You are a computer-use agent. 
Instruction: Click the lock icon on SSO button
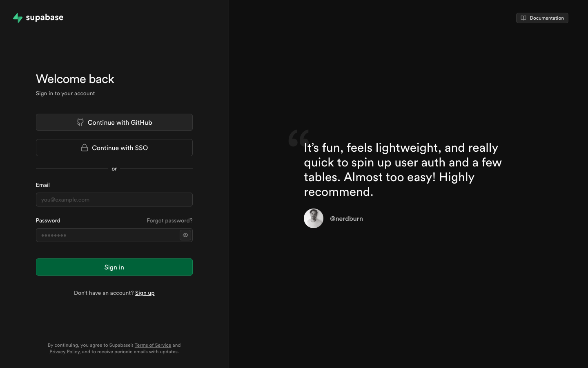[85, 148]
